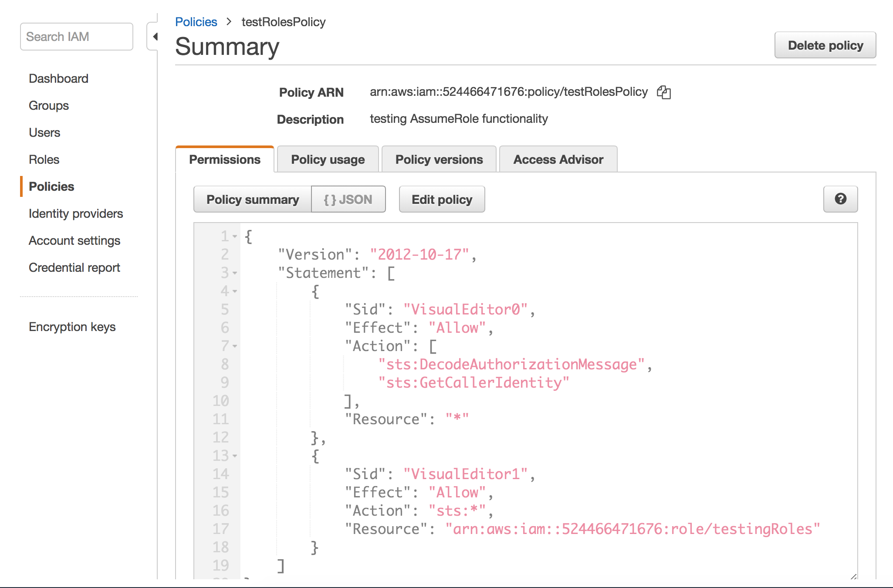The width and height of the screenshot is (893, 588).
Task: Toggle to the JSON view of the policy
Action: point(348,199)
